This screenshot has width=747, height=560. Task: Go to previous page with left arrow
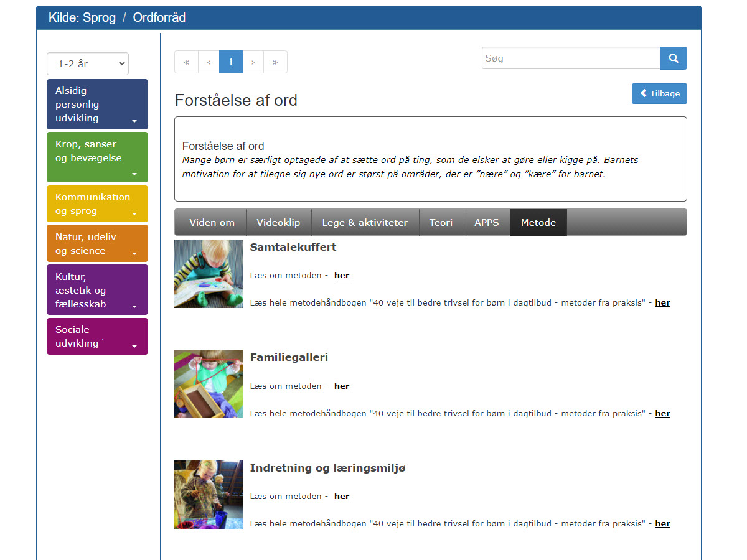209,62
